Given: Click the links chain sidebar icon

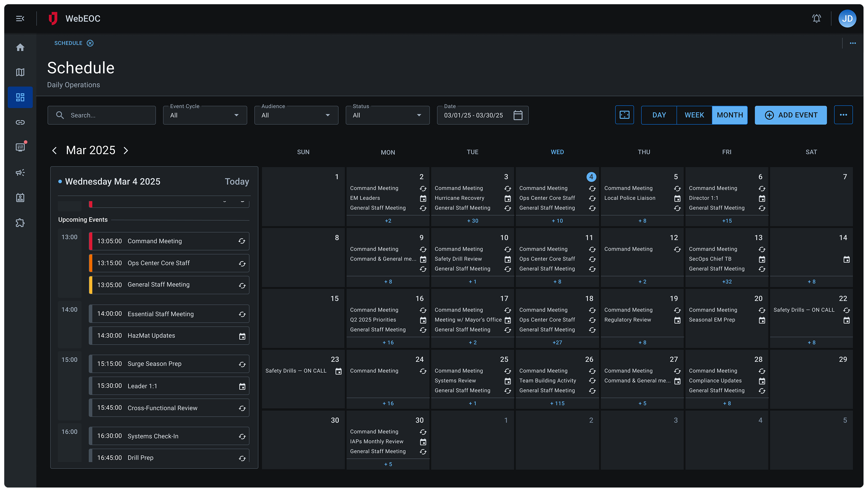Looking at the screenshot, I should [x=20, y=122].
